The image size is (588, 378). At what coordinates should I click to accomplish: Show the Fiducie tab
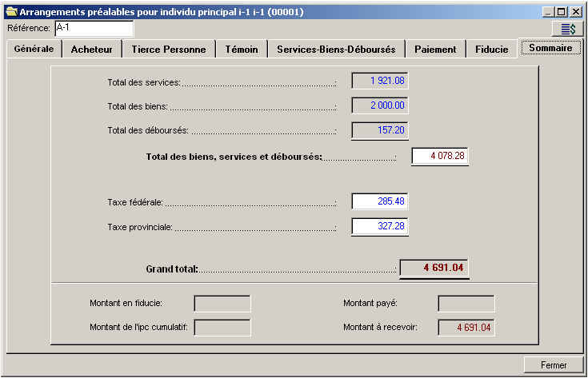491,50
